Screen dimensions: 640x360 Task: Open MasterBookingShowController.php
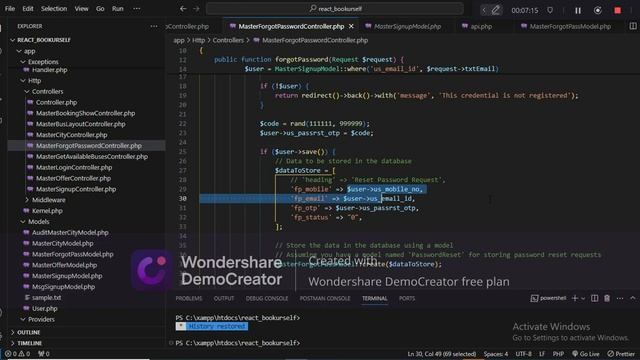coord(85,113)
